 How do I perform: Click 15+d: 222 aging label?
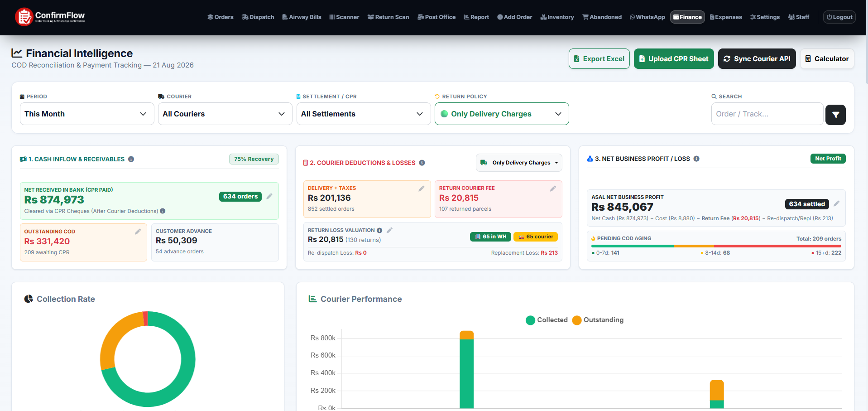point(826,253)
